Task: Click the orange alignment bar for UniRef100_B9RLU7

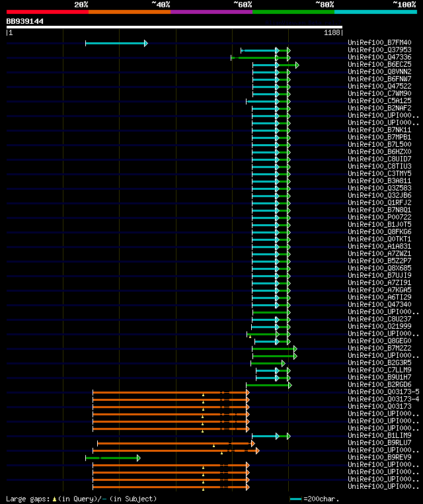Action: [176, 443]
